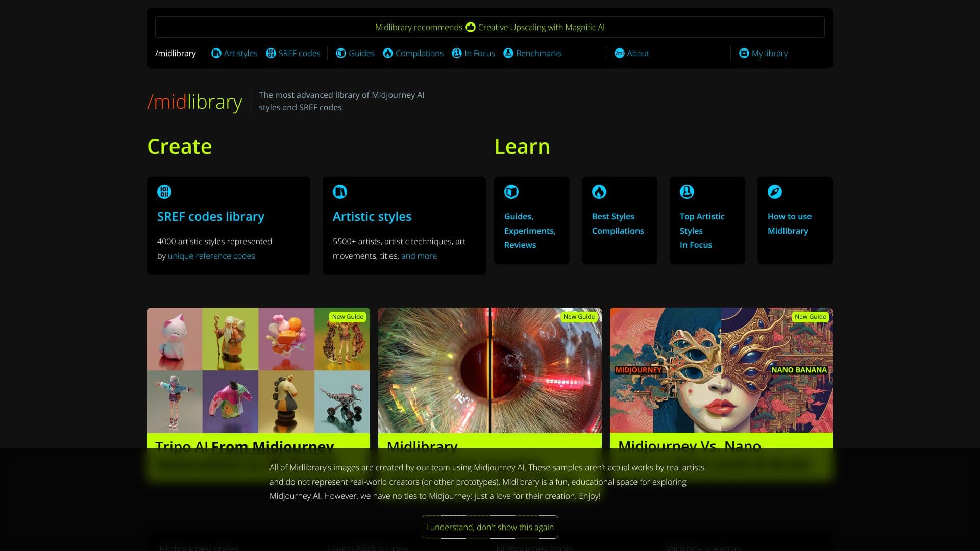Screen dimensions: 980x551
Task: Click the How to use Midlibrary compass icon
Action: pyautogui.click(x=775, y=192)
